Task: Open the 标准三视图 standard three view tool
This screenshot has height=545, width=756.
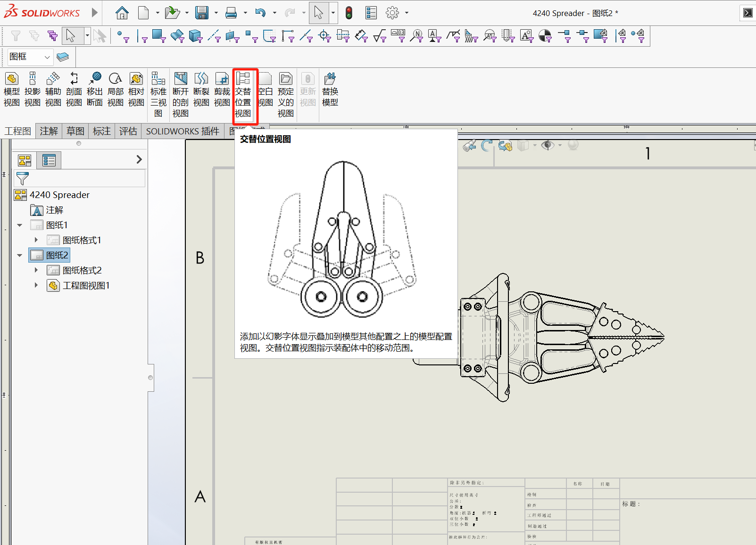Action: coord(158,94)
